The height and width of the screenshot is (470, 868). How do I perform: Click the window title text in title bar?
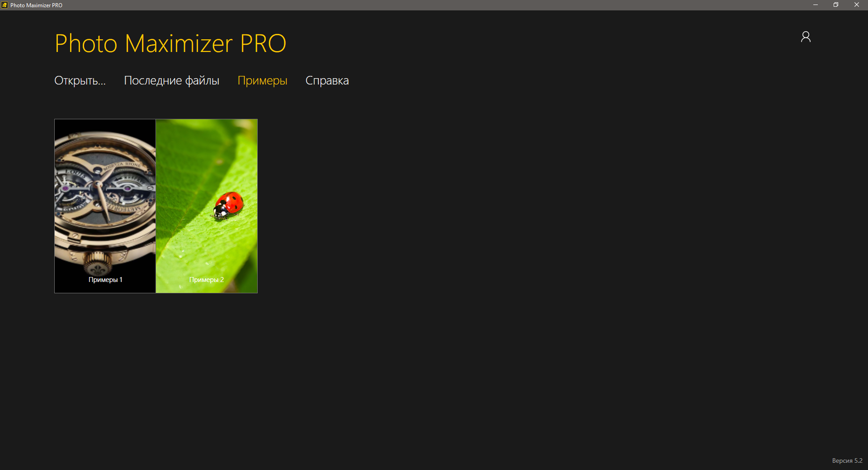(x=36, y=5)
